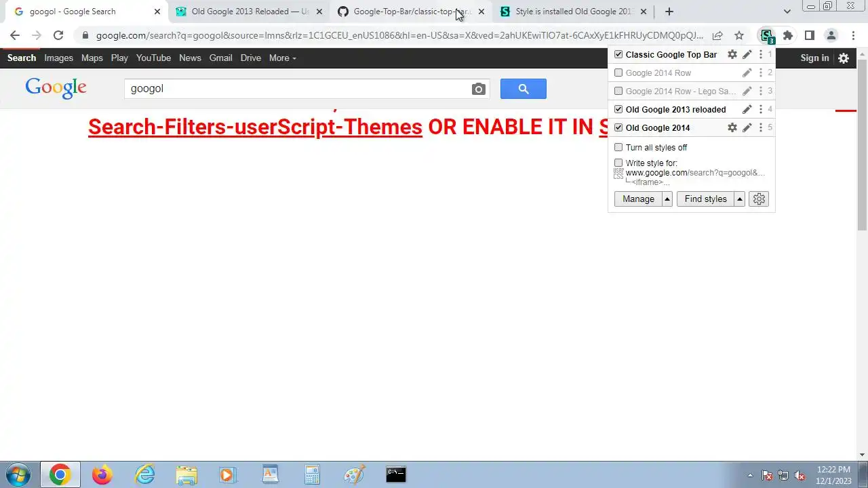
Task: Edit the Old Google 2013 reloaded style
Action: point(747,109)
